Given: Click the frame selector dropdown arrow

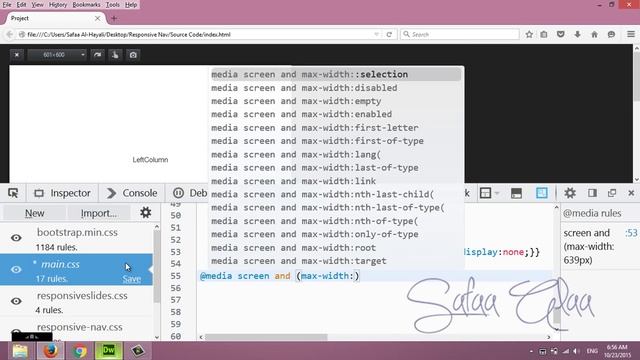Looking at the screenshot, I should (497, 193).
